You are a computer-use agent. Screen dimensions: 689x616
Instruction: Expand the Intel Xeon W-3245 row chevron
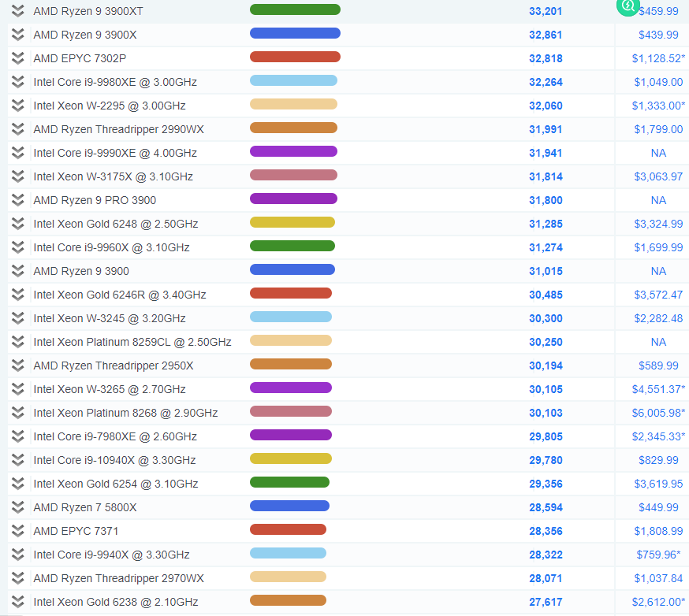(17, 318)
